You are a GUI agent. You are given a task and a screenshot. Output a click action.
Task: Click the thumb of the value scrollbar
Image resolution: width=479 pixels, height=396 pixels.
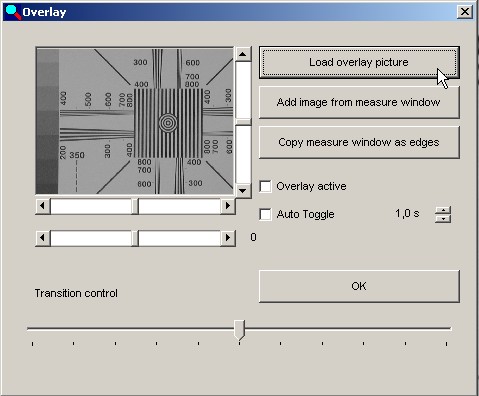click(x=135, y=238)
